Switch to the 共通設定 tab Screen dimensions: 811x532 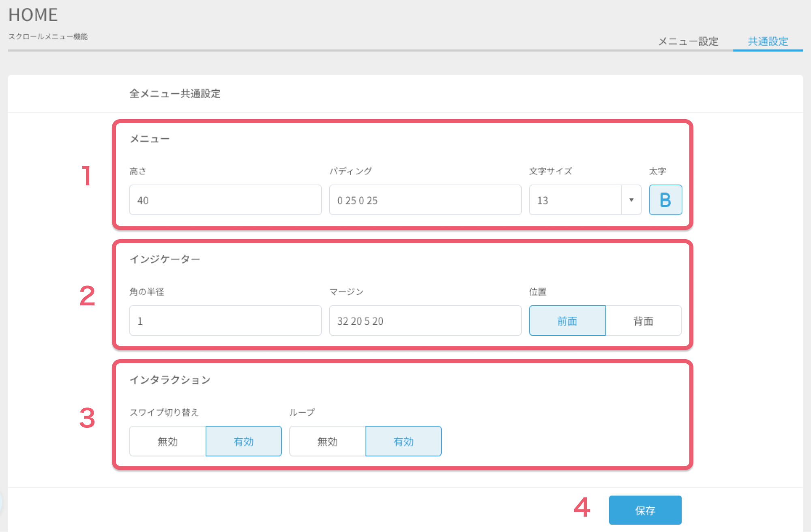pyautogui.click(x=768, y=41)
